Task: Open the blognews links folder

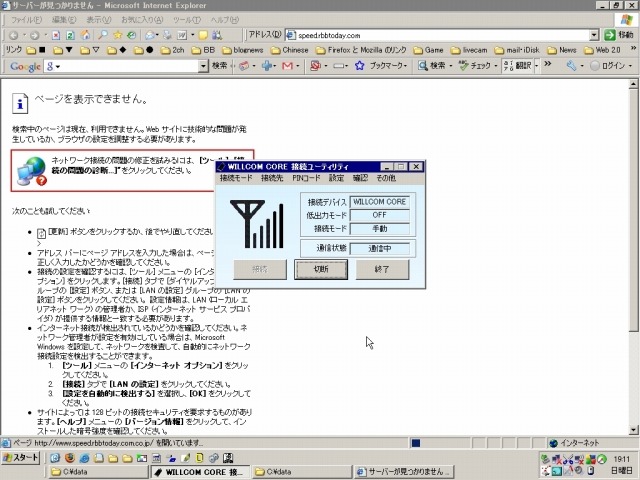Action: 242,50
